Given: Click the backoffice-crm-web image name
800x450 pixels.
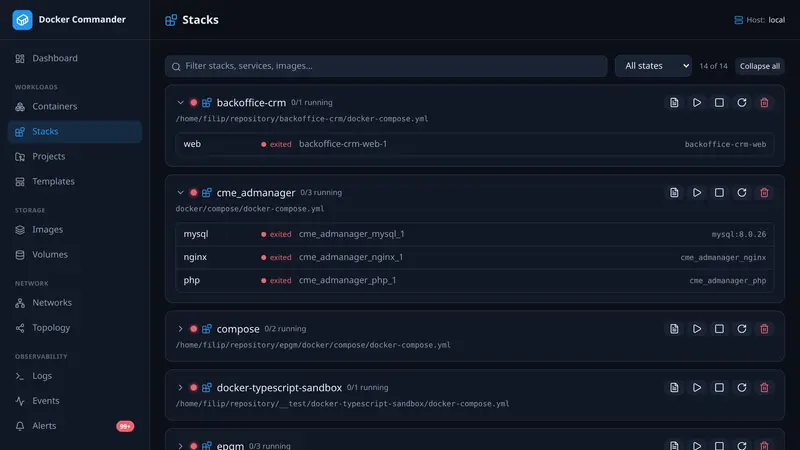Looking at the screenshot, I should pos(725,144).
